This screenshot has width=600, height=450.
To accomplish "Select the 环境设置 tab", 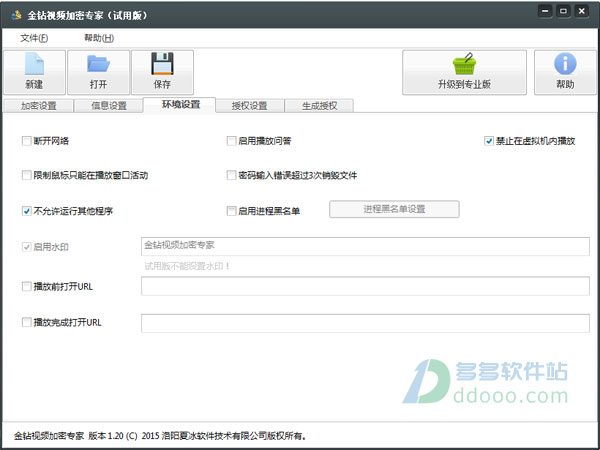I will pyautogui.click(x=180, y=105).
